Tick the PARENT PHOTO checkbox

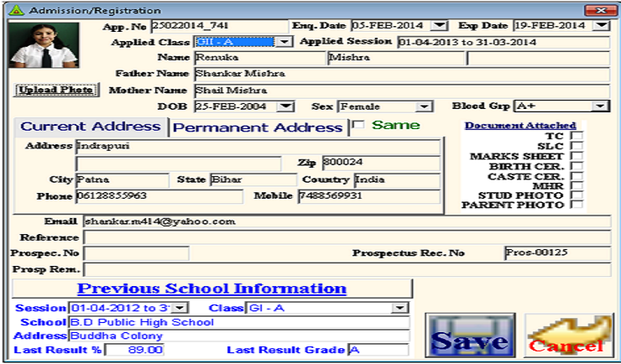pos(577,204)
